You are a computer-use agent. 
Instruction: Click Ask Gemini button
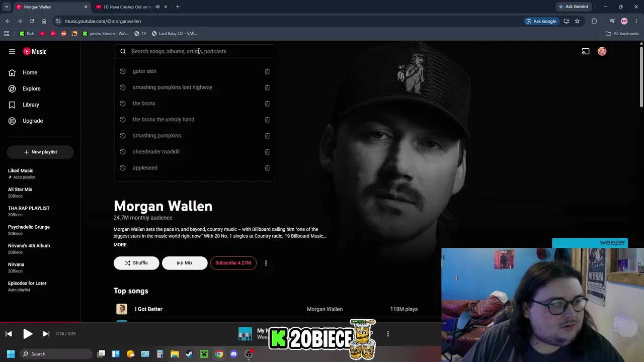tap(573, 7)
